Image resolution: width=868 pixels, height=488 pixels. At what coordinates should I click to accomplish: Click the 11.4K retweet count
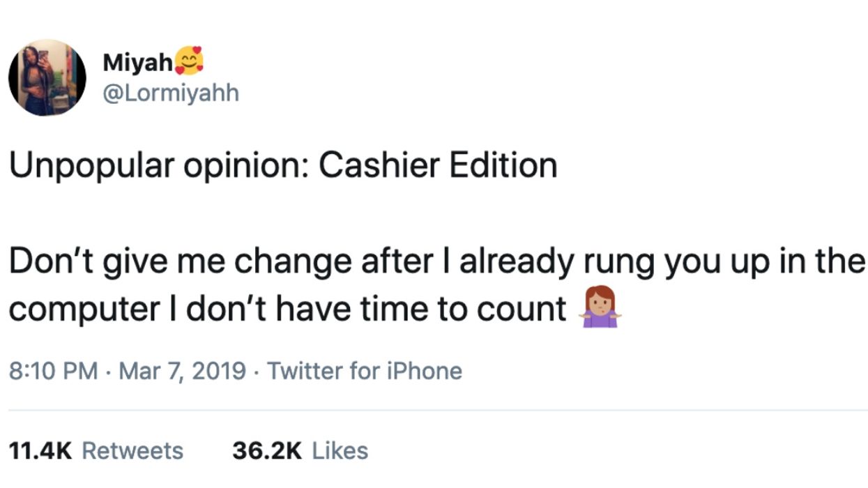tap(40, 450)
